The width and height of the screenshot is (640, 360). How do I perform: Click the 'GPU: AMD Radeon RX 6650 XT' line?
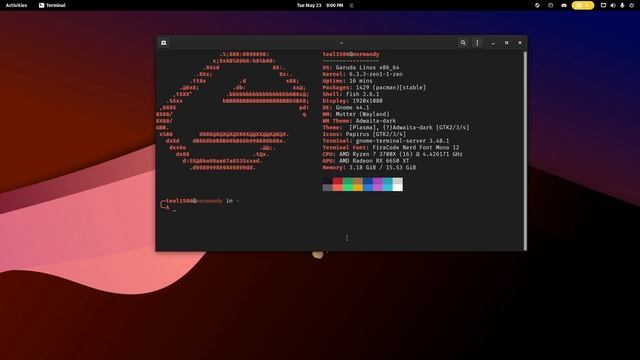point(366,161)
